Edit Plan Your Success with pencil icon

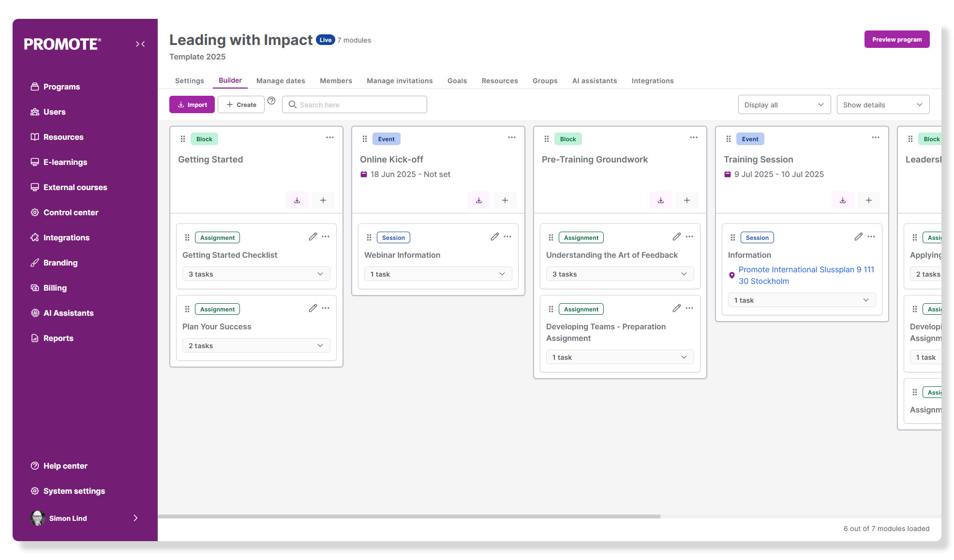point(313,308)
